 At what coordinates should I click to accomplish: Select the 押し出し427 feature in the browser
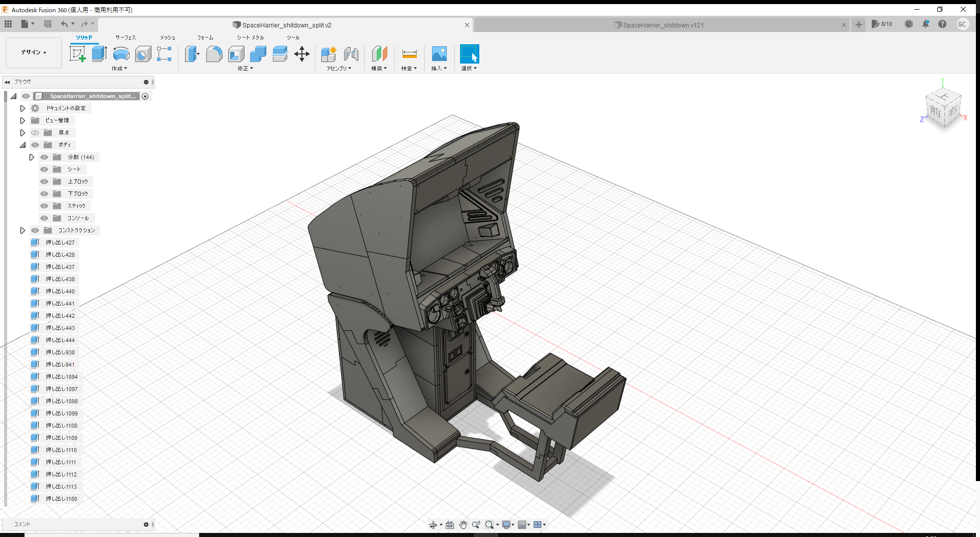tap(60, 243)
